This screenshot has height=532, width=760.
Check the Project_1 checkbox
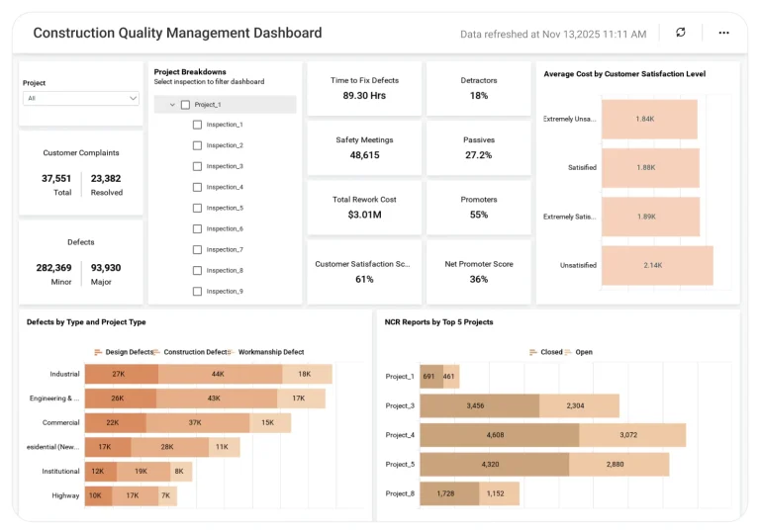tap(185, 105)
